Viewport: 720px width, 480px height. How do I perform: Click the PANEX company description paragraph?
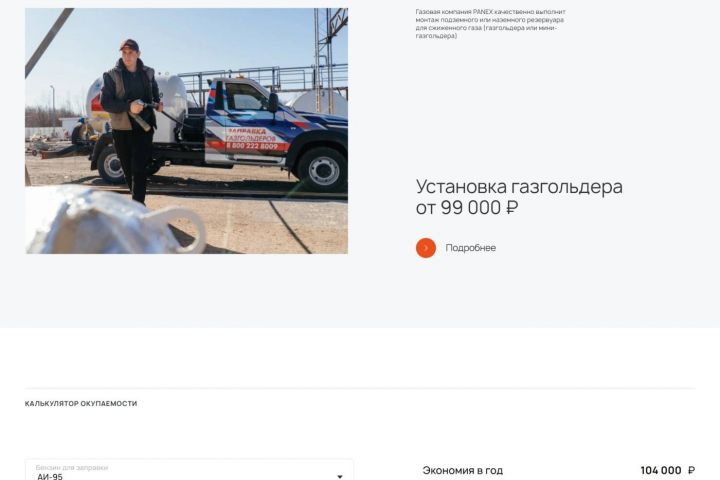pos(490,23)
